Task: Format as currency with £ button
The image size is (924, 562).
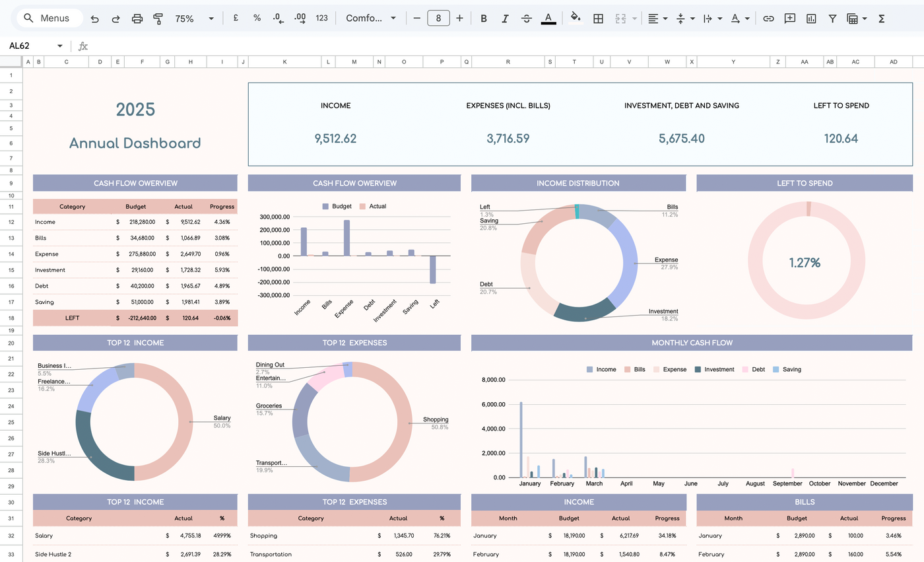Action: coord(236,18)
